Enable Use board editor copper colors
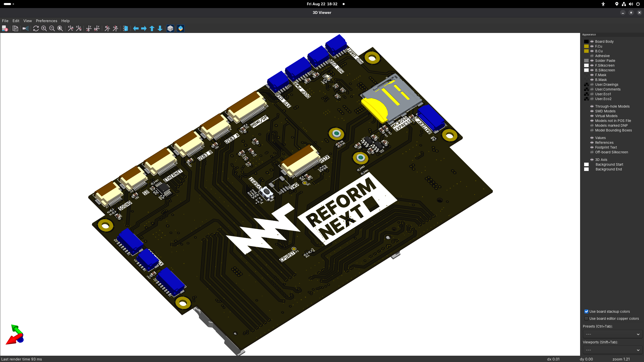 click(x=586, y=319)
